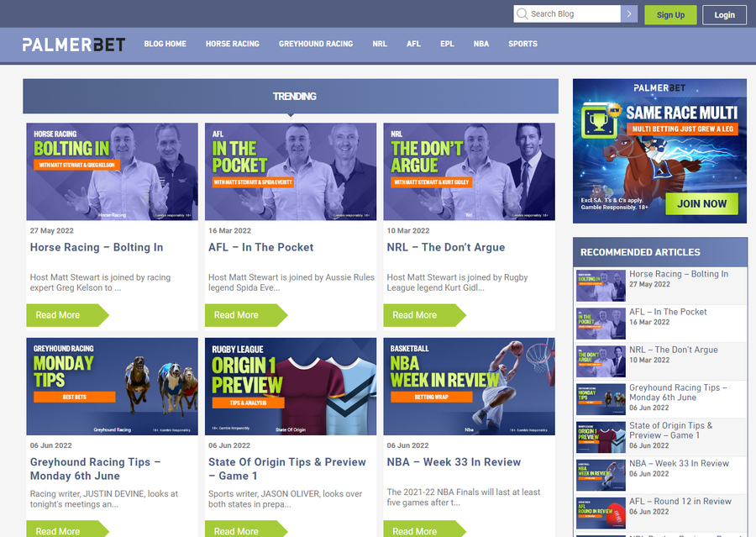Open the PalmerBet logo home link
756x537 pixels.
[x=74, y=45]
